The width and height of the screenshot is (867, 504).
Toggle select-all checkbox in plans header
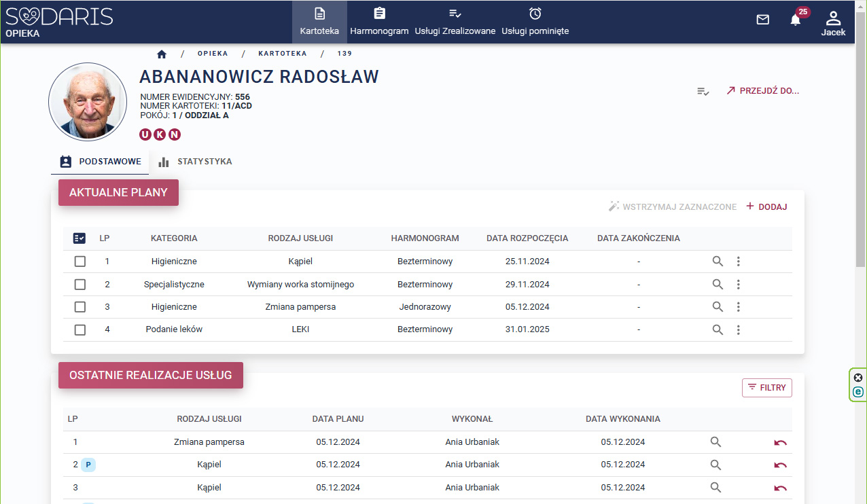point(79,238)
